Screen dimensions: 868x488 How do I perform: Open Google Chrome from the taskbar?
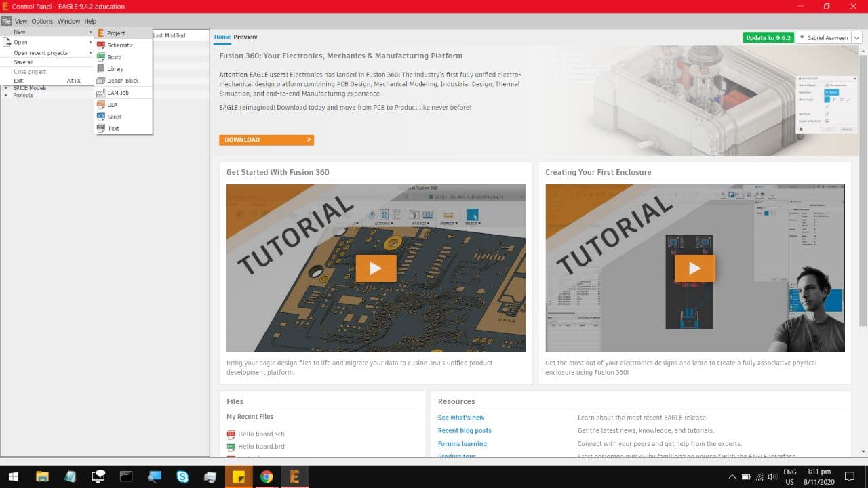(x=267, y=476)
